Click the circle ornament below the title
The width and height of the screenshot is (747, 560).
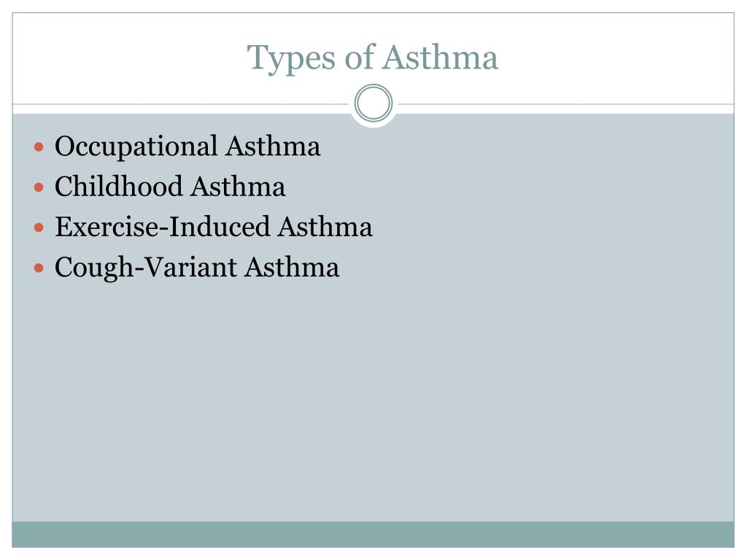pyautogui.click(x=373, y=103)
